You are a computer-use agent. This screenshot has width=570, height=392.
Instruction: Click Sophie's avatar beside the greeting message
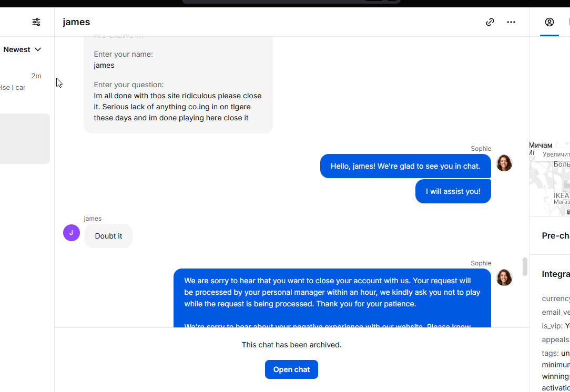tap(504, 163)
